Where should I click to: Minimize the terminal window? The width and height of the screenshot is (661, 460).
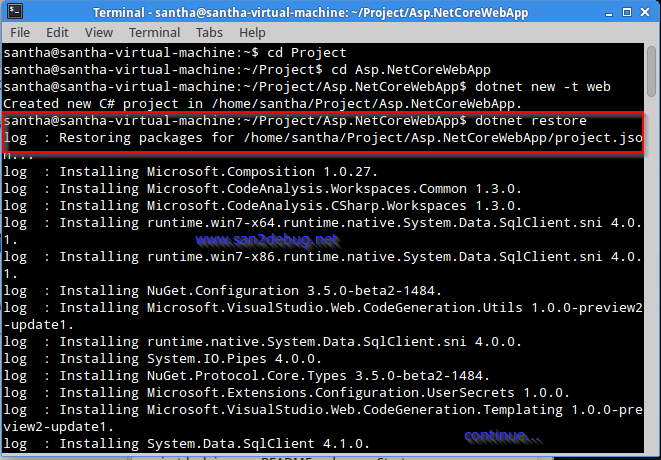pos(608,13)
